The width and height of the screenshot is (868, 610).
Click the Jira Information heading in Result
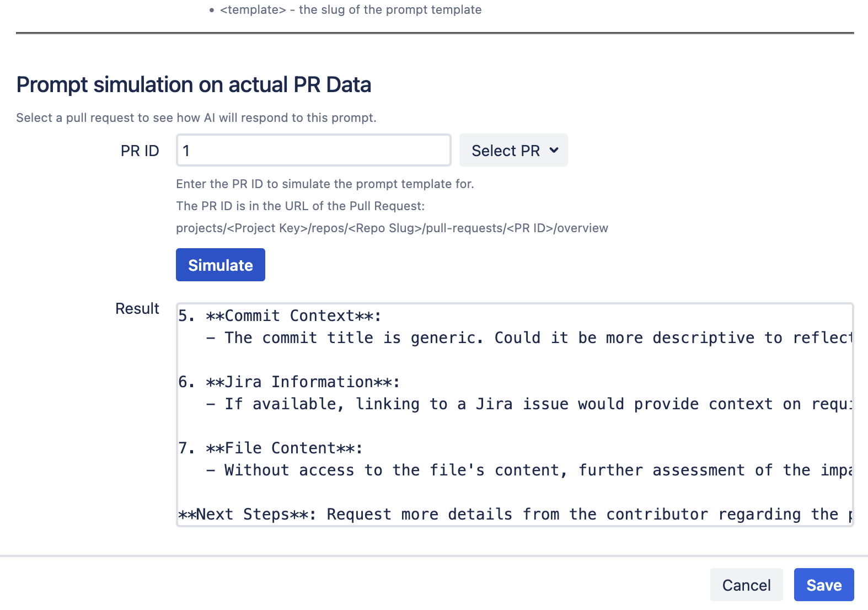(x=302, y=382)
